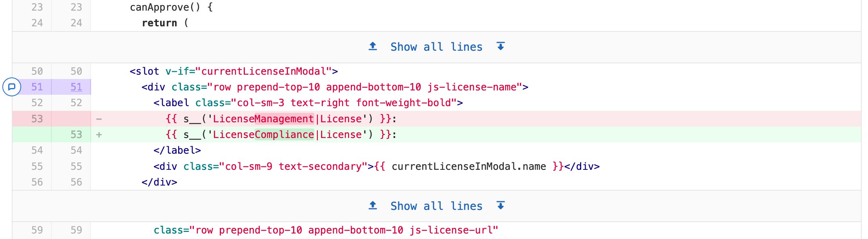Click added line number 53
868x239 pixels.
[76, 134]
